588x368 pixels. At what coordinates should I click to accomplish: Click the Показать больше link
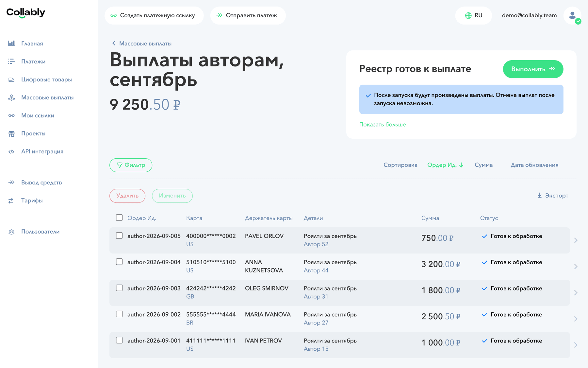pos(383,124)
